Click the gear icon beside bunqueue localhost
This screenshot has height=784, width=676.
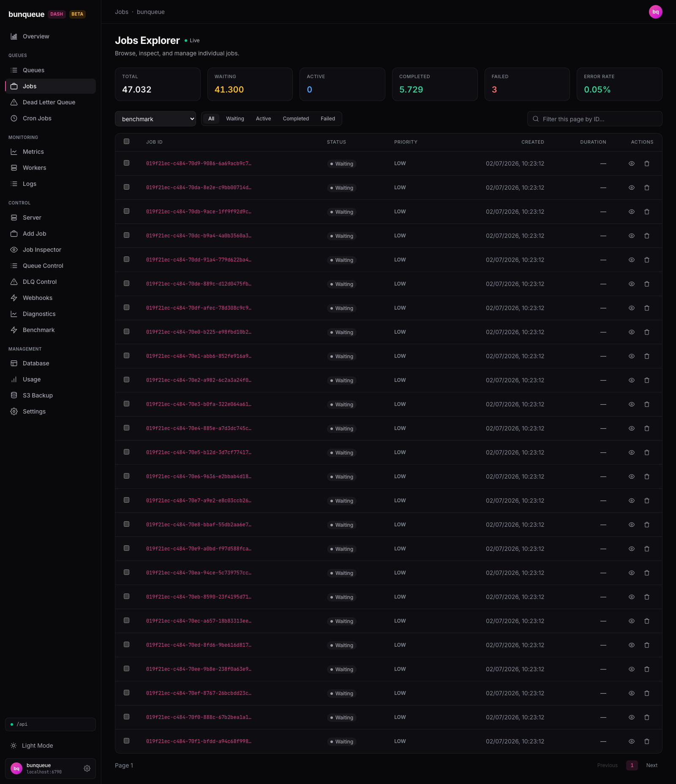[x=87, y=768]
